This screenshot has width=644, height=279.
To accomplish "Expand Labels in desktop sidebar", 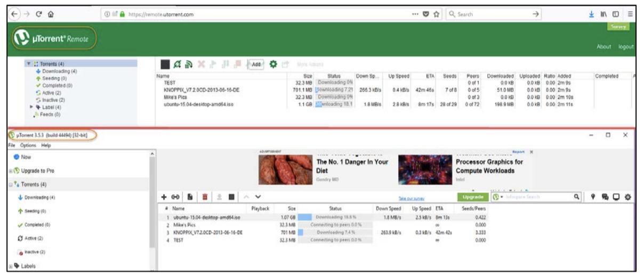I will click(10, 266).
